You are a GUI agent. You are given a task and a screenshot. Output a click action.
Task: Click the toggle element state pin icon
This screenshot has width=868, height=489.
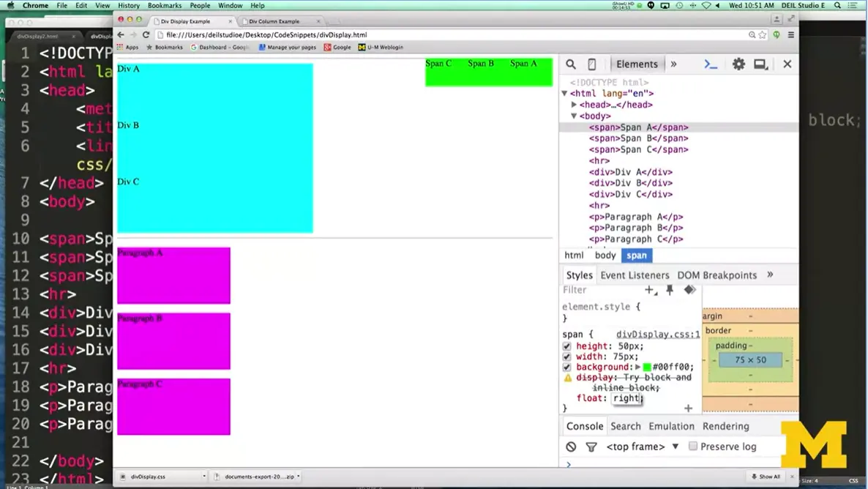pos(670,290)
